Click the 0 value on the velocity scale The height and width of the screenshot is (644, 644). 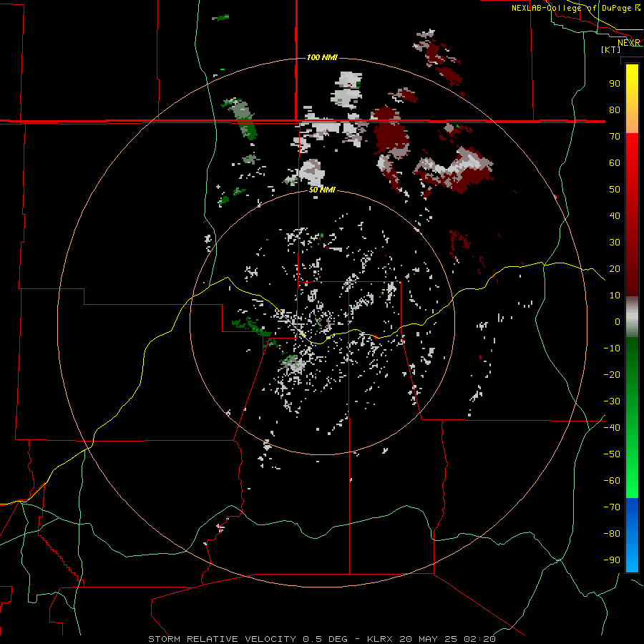pos(618,322)
